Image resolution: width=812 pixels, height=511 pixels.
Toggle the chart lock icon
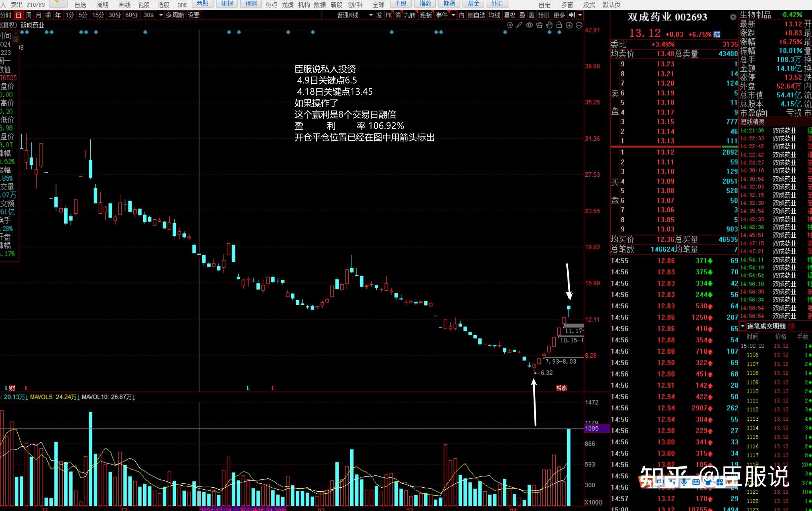559,25
